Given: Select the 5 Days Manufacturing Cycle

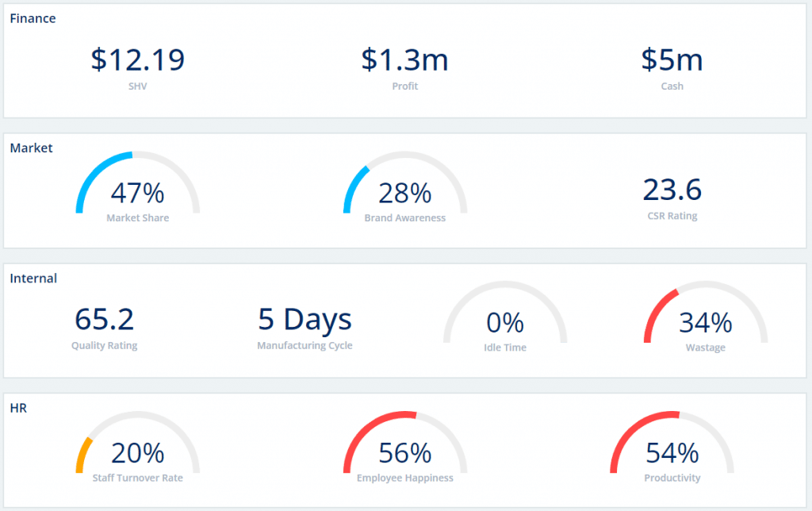Looking at the screenshot, I should (x=304, y=319).
